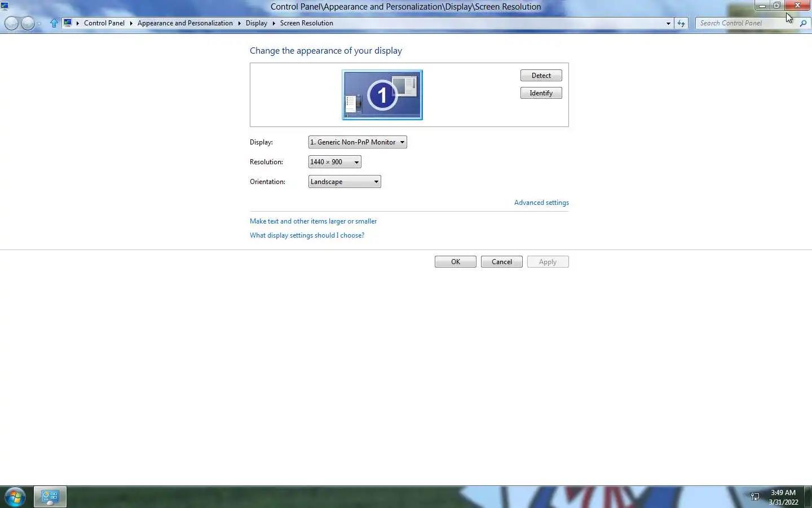Click the heading 'Change the appearance of your display'
This screenshot has width=812, height=508.
point(326,51)
